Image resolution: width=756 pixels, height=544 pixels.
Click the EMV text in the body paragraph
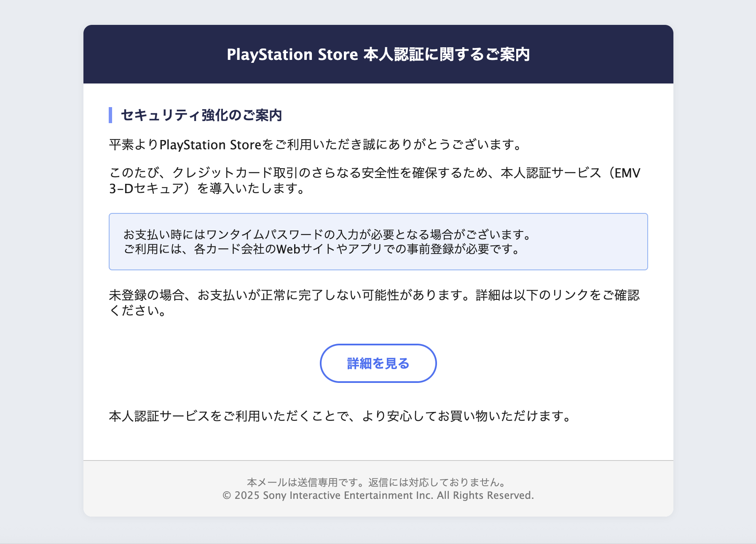[627, 173]
